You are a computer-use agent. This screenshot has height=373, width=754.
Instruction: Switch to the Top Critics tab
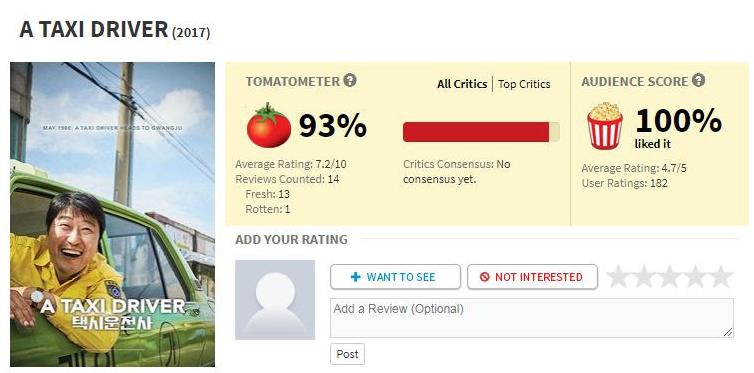[x=524, y=84]
